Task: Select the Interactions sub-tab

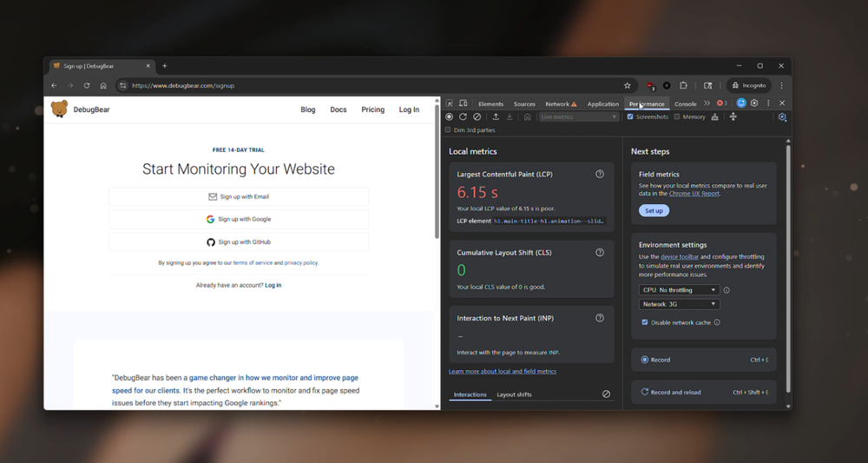Action: [x=470, y=394]
